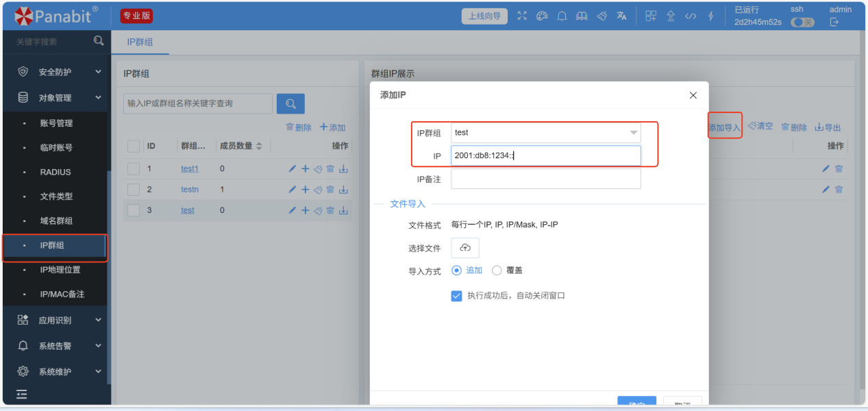Image resolution: width=868 pixels, height=411 pixels.
Task: Click the logout icon under admin
Action: coord(834,23)
